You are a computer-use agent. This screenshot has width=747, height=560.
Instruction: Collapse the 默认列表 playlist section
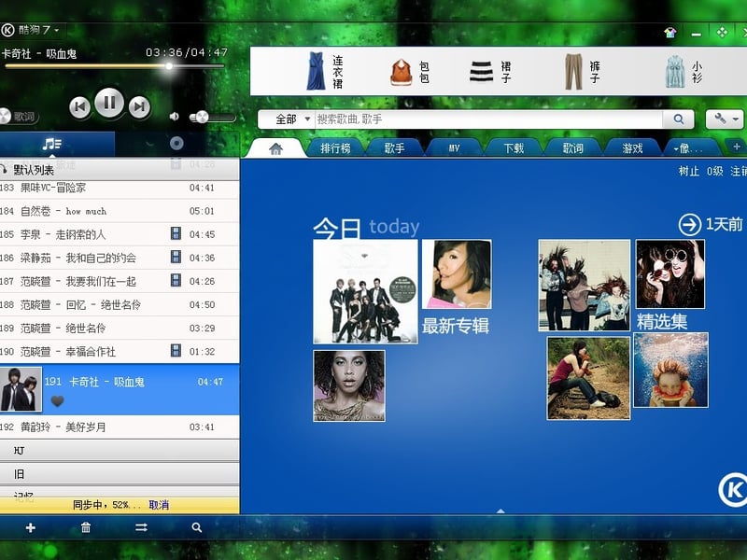point(10,169)
